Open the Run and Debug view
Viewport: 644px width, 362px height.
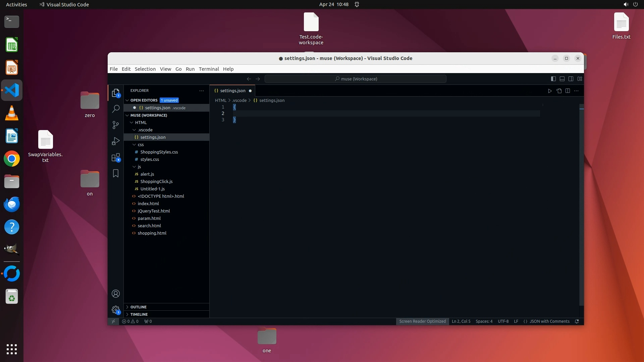click(116, 141)
